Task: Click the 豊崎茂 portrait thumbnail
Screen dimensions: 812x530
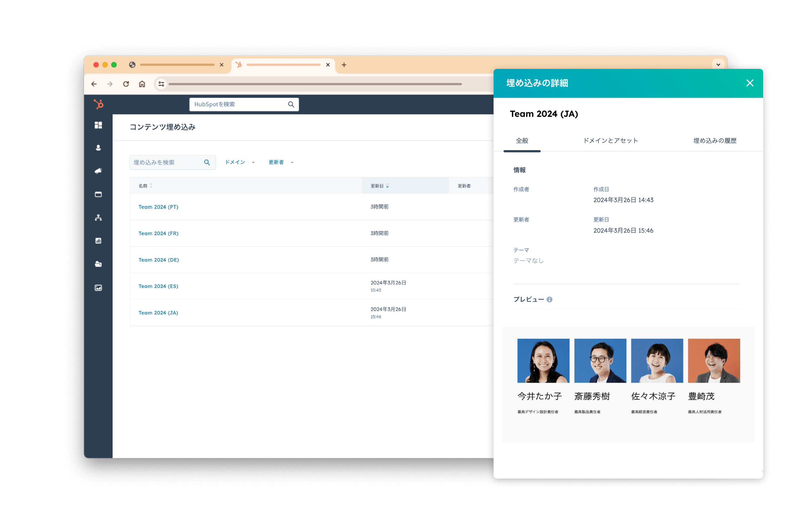Action: [x=714, y=361]
